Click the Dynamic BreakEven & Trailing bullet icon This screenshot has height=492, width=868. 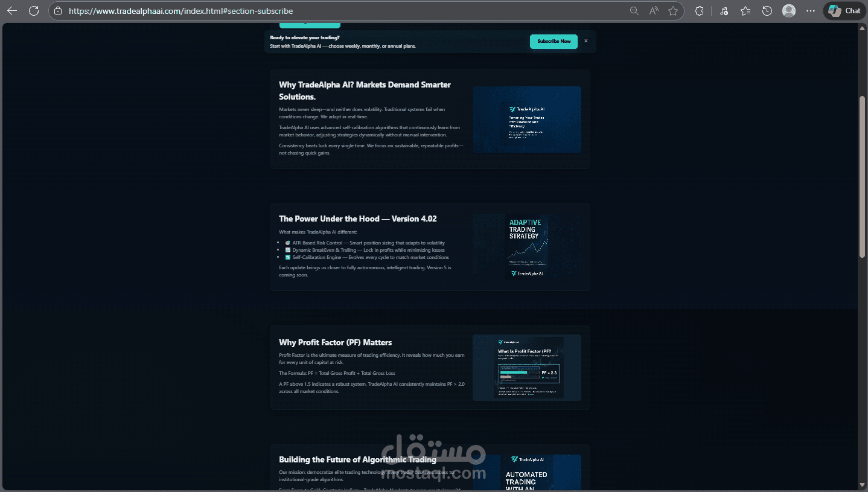[x=288, y=250]
